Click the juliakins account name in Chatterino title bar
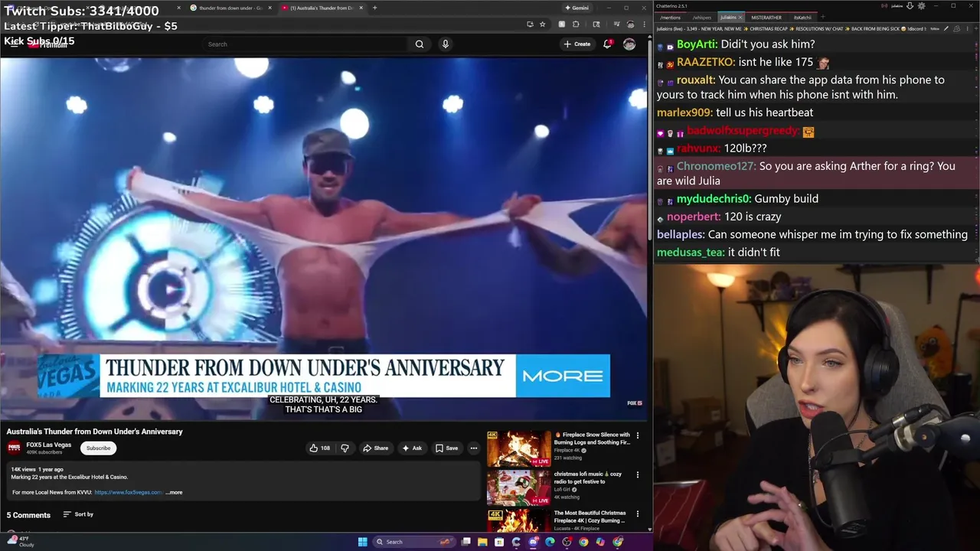This screenshot has width=980, height=551. [x=897, y=6]
